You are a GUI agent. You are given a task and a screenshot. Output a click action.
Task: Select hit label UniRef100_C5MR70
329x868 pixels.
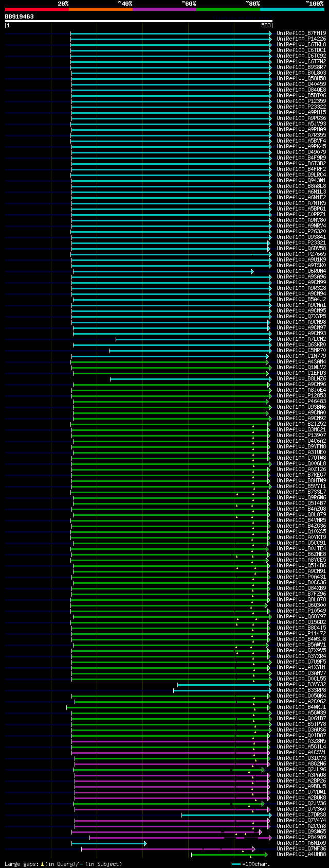301,350
